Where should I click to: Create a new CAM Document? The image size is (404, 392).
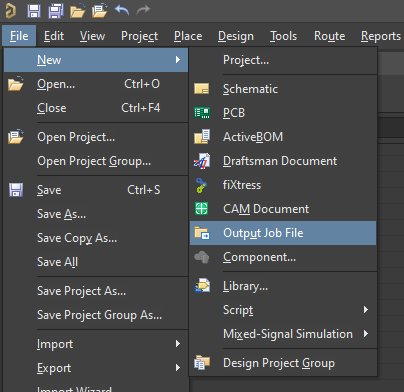coord(283,209)
